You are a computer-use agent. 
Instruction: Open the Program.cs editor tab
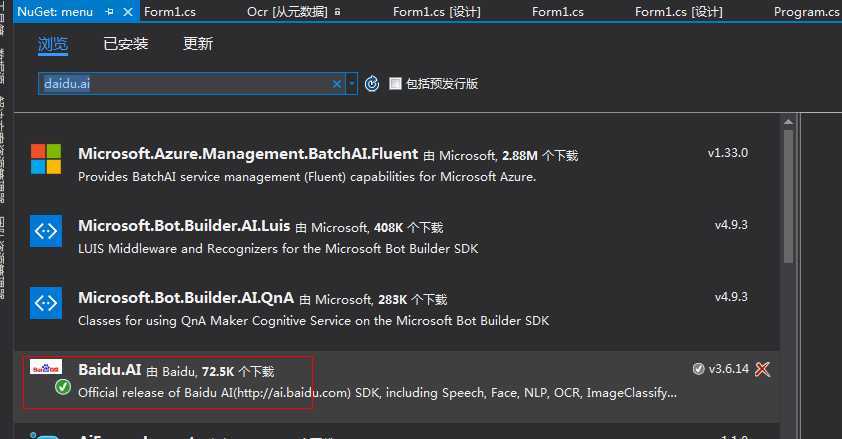click(x=807, y=11)
